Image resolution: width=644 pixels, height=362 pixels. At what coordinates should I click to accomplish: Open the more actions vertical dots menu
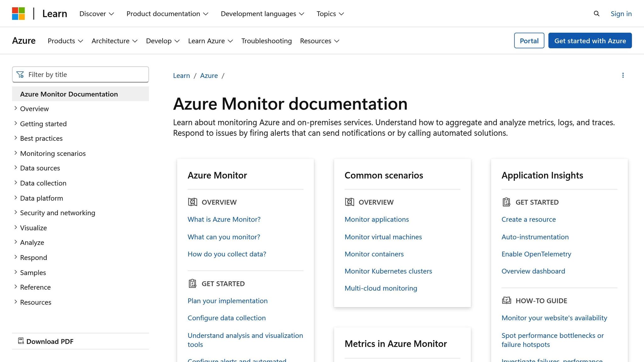[x=623, y=75]
